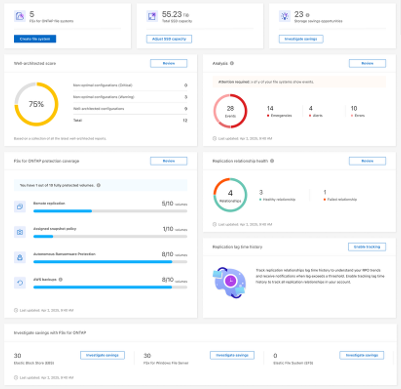Click the 14 Emergencies count
The height and width of the screenshot is (389, 401).
[x=270, y=108]
